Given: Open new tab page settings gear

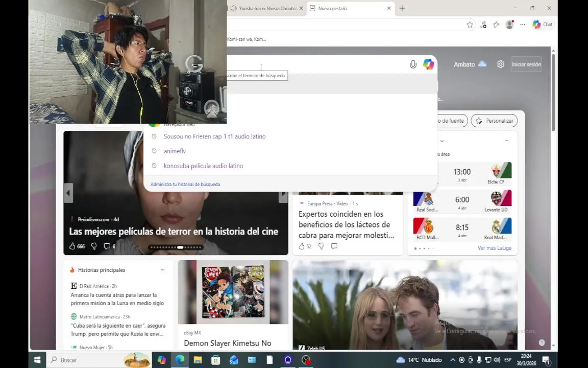Looking at the screenshot, I should [501, 64].
